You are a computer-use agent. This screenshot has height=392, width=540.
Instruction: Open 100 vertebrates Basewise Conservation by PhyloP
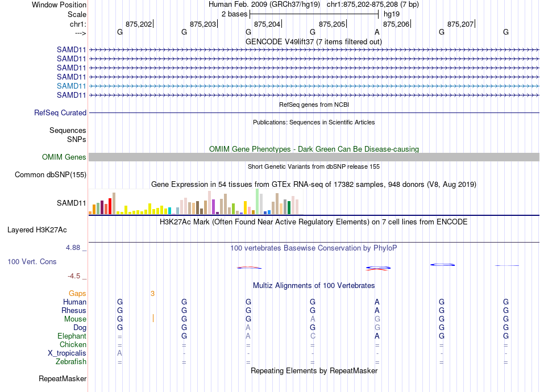point(314,248)
